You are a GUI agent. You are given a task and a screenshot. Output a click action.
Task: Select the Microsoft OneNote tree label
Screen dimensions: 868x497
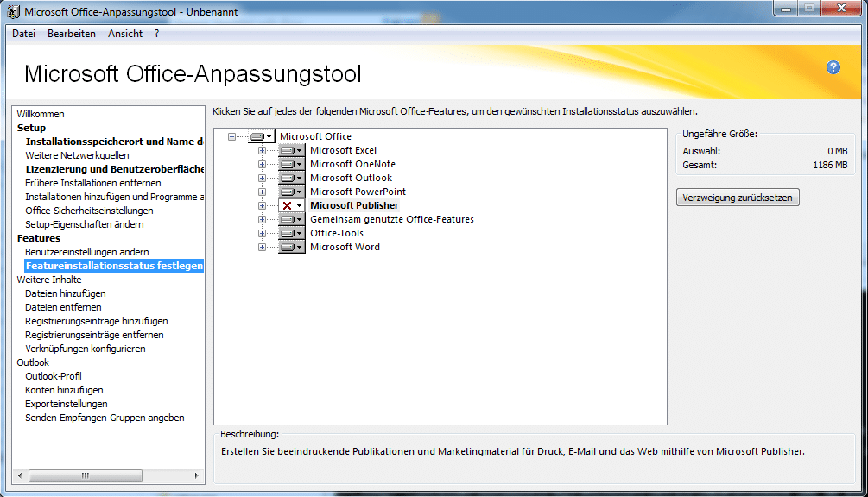tap(352, 164)
